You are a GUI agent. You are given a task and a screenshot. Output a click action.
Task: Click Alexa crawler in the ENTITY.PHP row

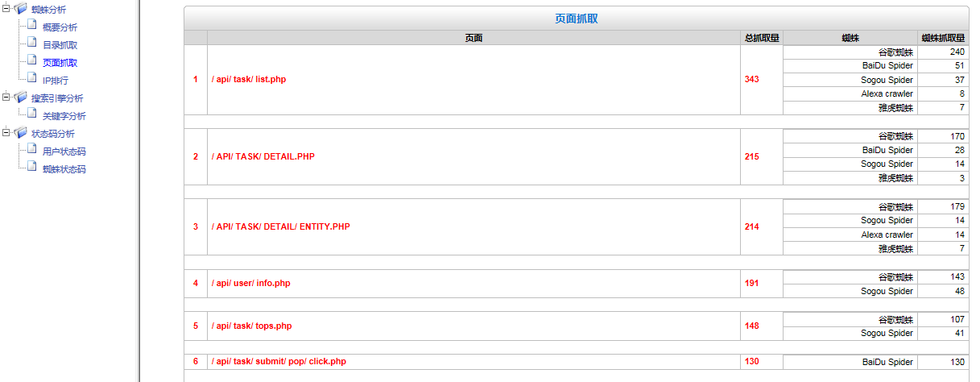[x=887, y=235]
